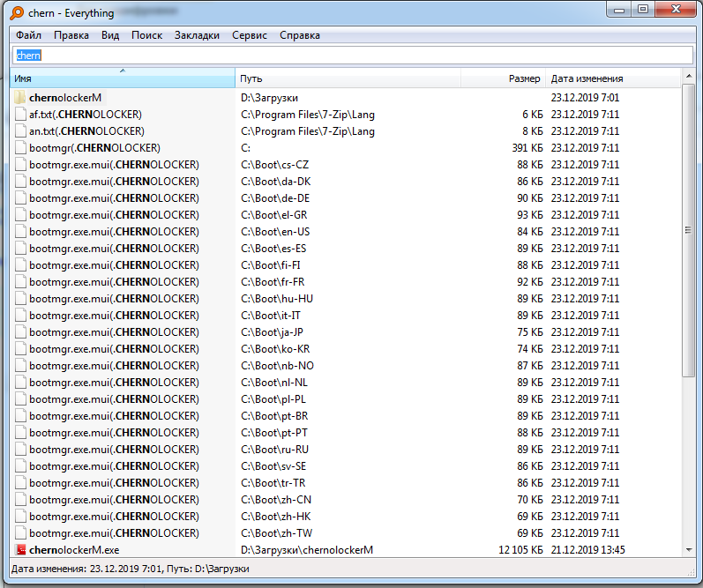Click the Everything magnifier icon in title bar

[17, 13]
